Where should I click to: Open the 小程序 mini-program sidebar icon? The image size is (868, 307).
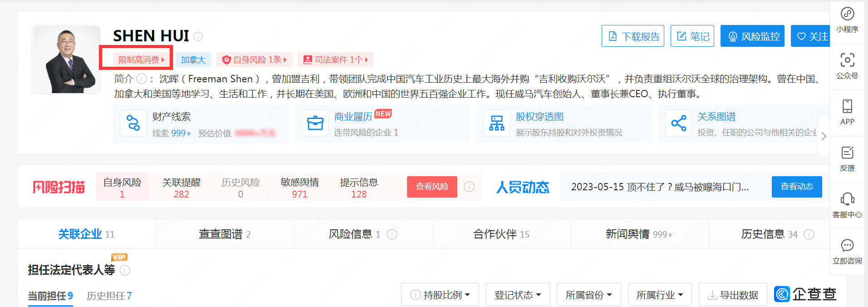point(847,14)
